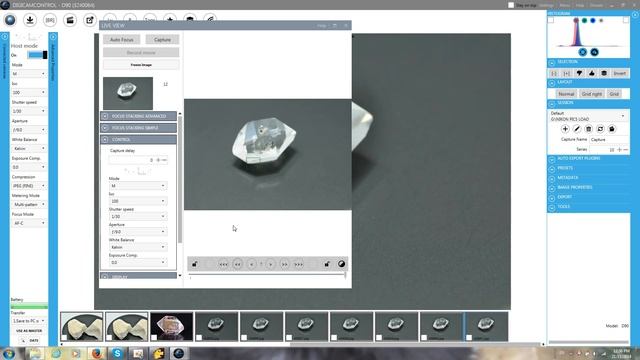The width and height of the screenshot is (640, 360).
Task: Expand the Metadata panel
Action: pos(588,178)
